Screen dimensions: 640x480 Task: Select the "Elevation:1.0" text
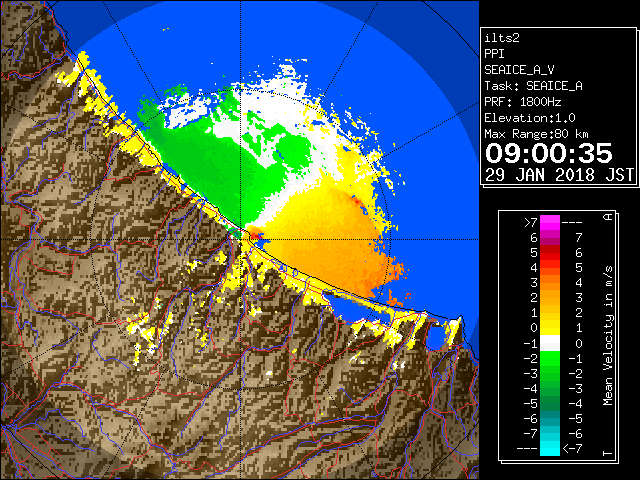click(x=530, y=118)
